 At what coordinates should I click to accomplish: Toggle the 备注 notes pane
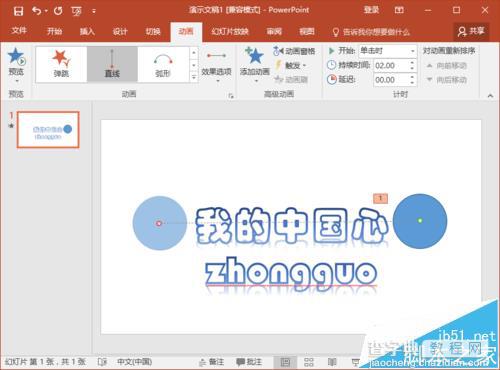(211, 362)
